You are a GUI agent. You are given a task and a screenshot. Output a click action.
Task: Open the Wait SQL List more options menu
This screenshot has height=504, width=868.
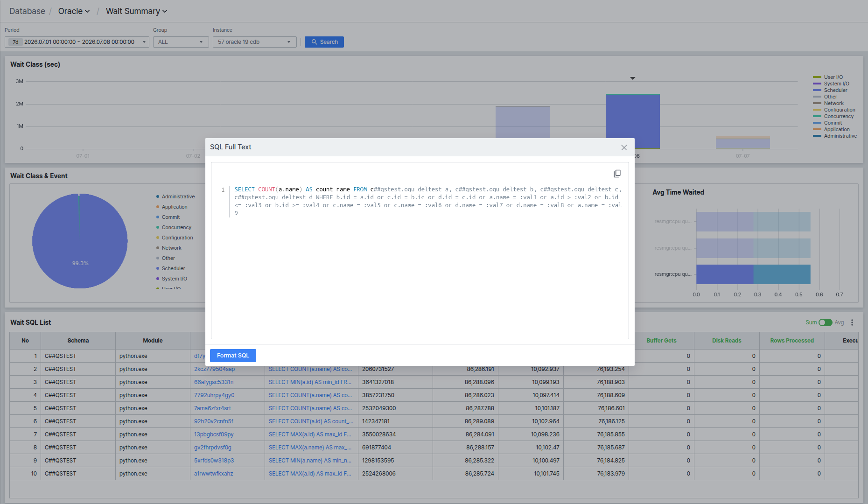click(x=852, y=322)
